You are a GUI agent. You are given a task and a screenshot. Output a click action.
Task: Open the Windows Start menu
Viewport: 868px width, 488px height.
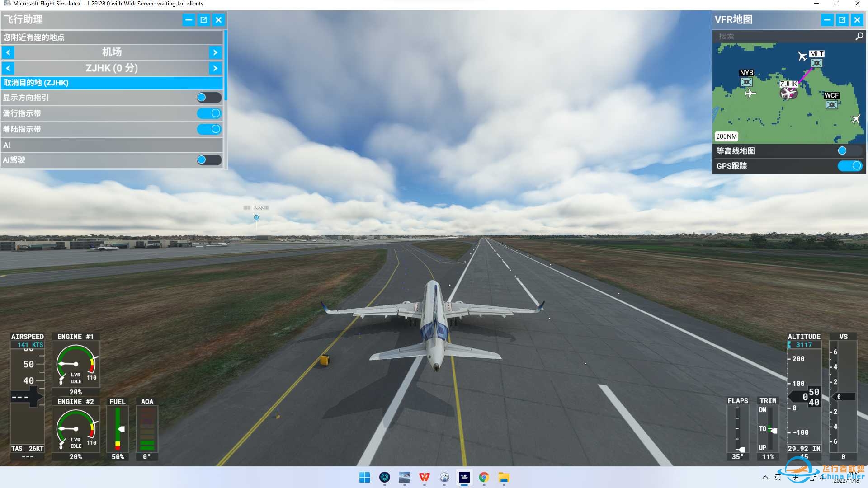pos(364,477)
